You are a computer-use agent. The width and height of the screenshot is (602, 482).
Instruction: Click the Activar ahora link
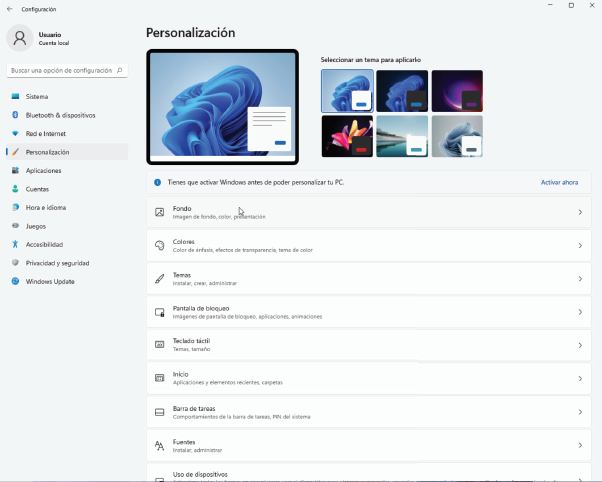pyautogui.click(x=559, y=182)
